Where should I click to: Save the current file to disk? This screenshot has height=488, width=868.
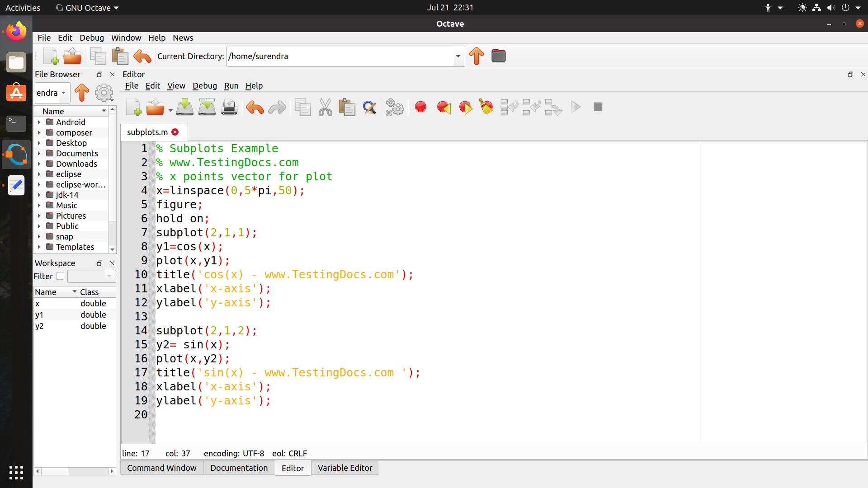click(x=184, y=107)
